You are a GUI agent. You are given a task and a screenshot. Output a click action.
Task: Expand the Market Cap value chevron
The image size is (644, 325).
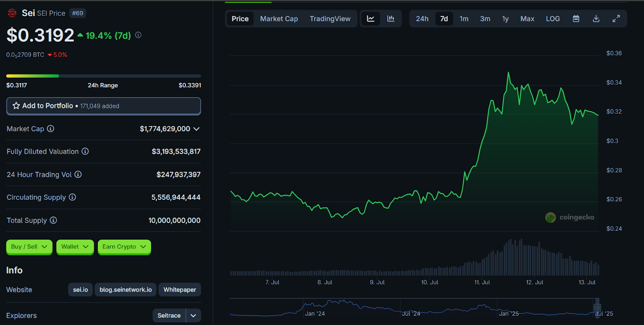coord(196,129)
